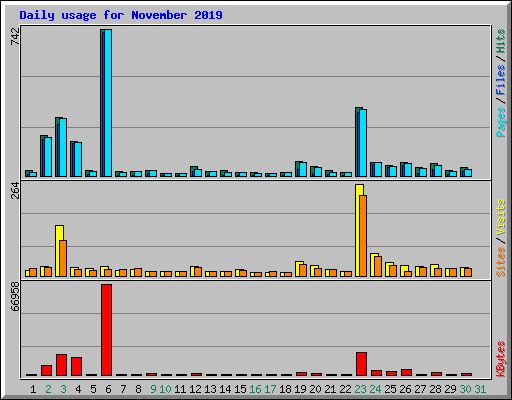Click the 'Visits' legend label
Image resolution: width=512 pixels, height=400 pixels.
500,217
